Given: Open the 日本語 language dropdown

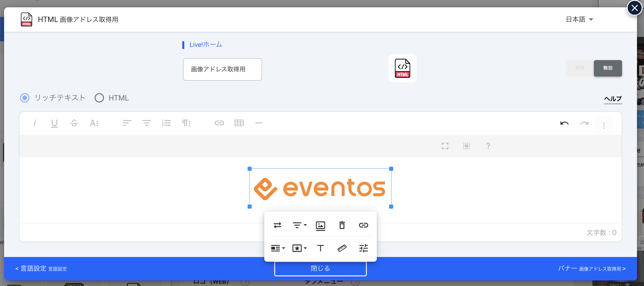Looking at the screenshot, I should coord(579,19).
